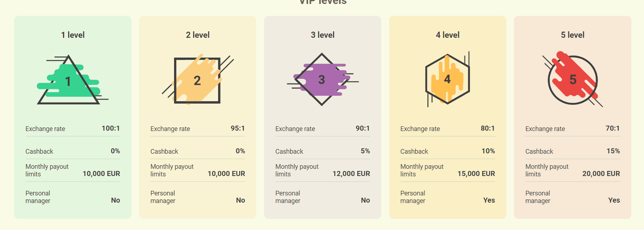
Task: Click the 95:1 exchange rate value
Action: (237, 128)
